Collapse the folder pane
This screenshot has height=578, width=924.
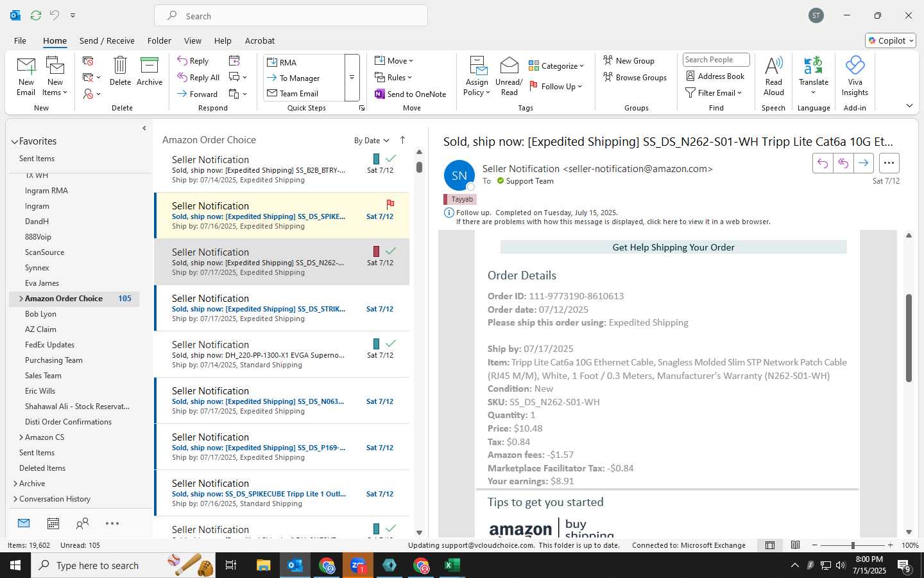pyautogui.click(x=144, y=128)
